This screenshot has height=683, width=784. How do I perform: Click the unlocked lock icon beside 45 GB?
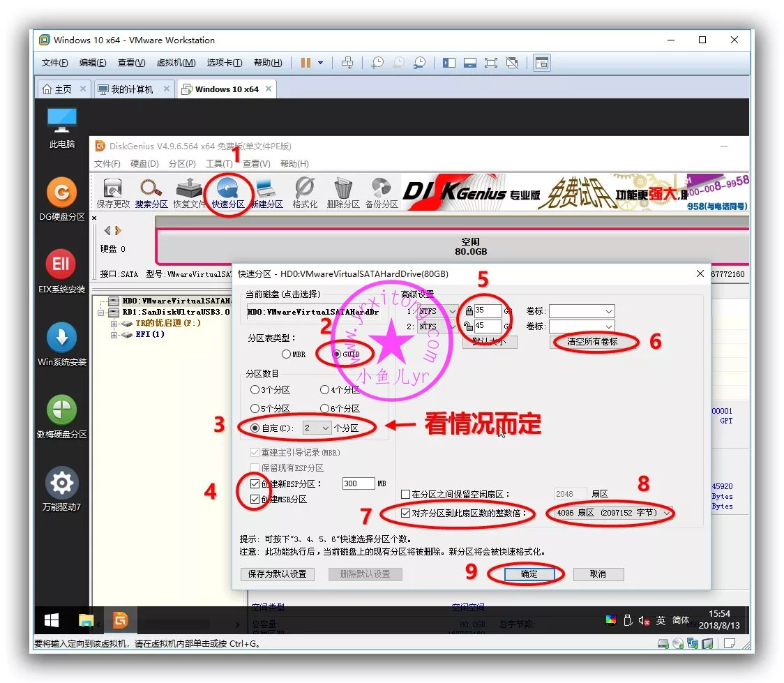pos(469,326)
